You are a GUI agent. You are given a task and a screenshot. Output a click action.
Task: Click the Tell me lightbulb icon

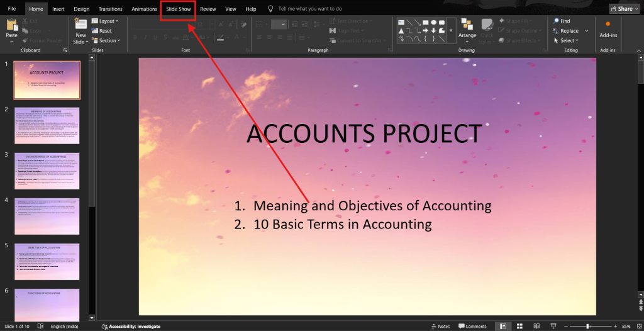270,9
